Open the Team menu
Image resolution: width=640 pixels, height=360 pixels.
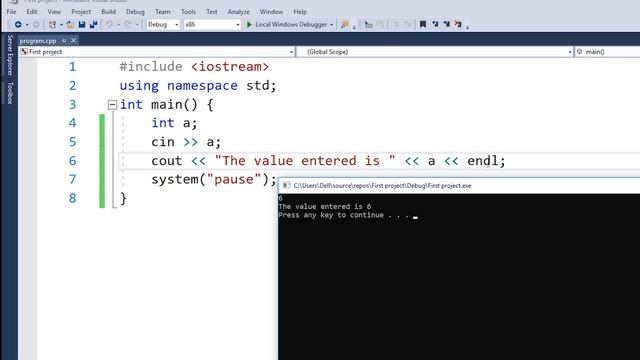[162, 12]
